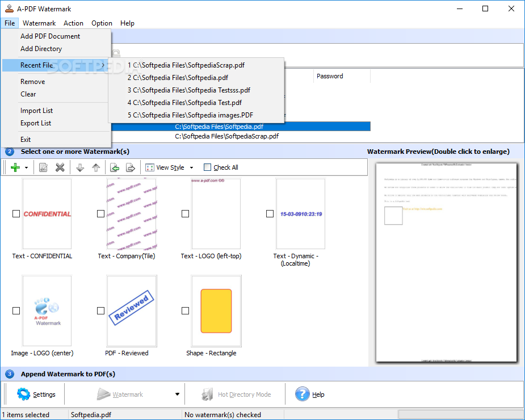Select the A-PDF logo image thumbnail

coord(47,311)
